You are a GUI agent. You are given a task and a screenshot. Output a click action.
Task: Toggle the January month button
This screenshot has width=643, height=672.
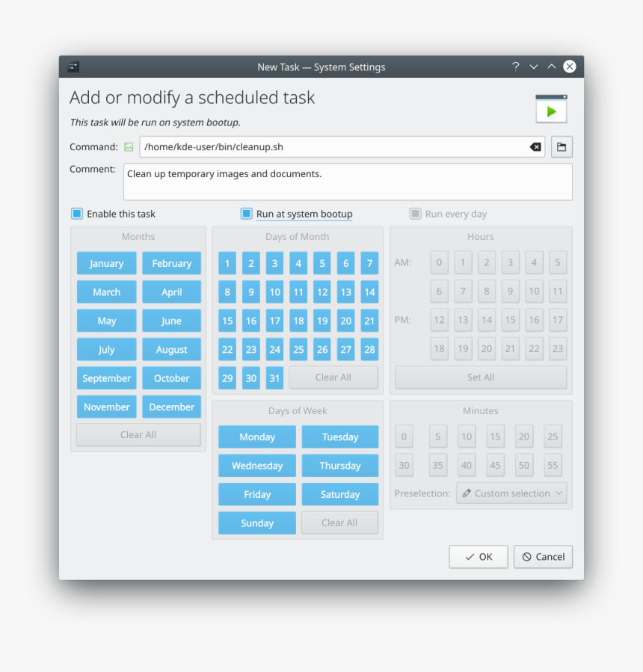pos(107,263)
